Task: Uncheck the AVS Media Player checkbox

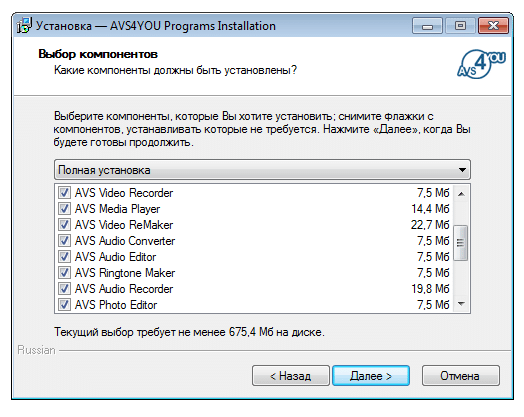Action: (64, 209)
